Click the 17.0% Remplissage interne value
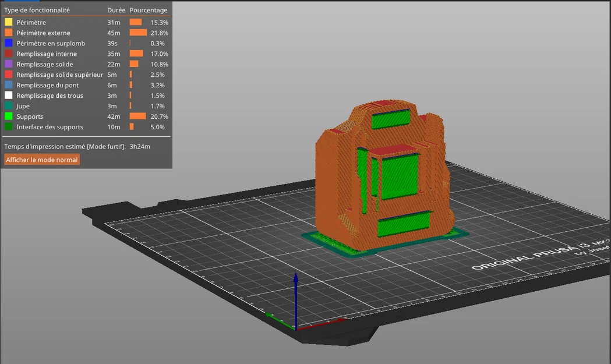Image resolution: width=611 pixels, height=364 pixels. [160, 54]
